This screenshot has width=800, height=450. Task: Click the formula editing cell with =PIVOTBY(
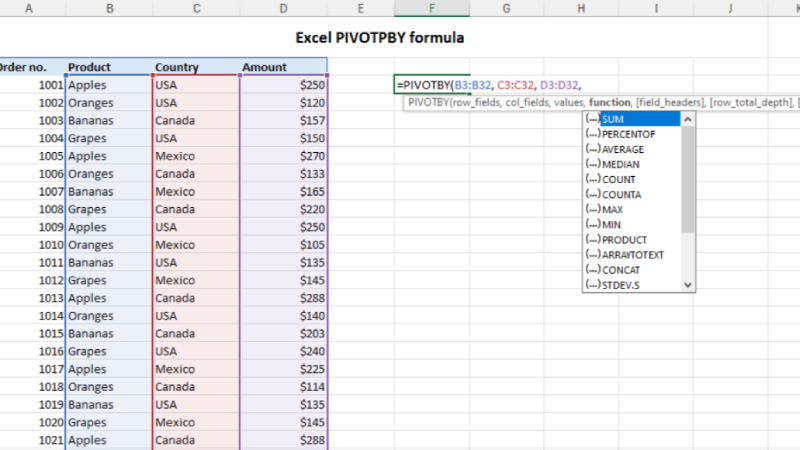pos(432,85)
